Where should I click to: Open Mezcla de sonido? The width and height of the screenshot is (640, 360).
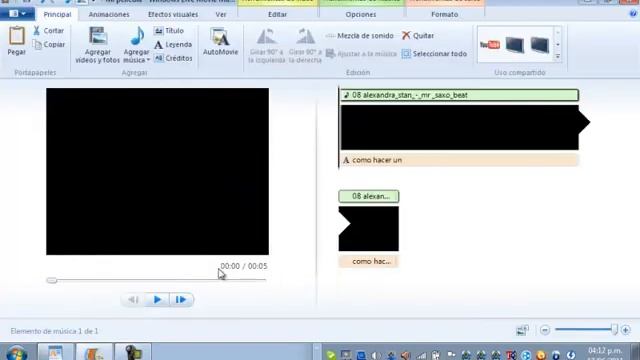pos(360,36)
